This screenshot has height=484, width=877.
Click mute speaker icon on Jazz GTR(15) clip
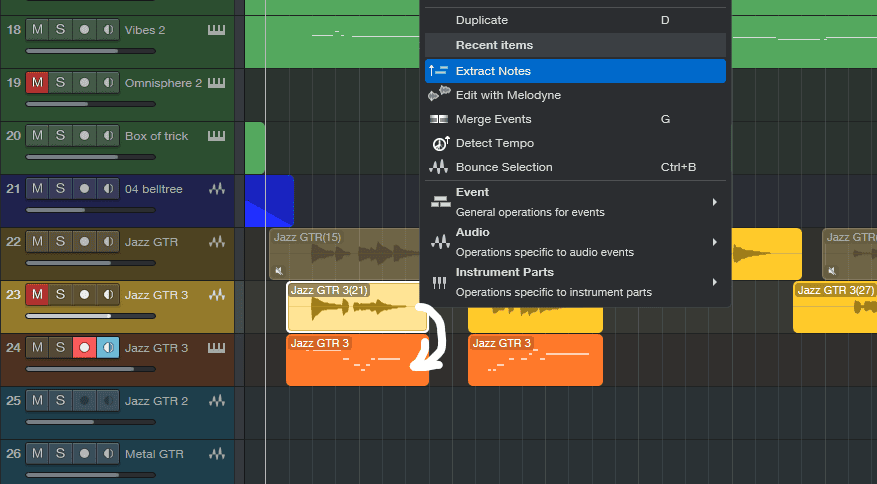pyautogui.click(x=279, y=270)
